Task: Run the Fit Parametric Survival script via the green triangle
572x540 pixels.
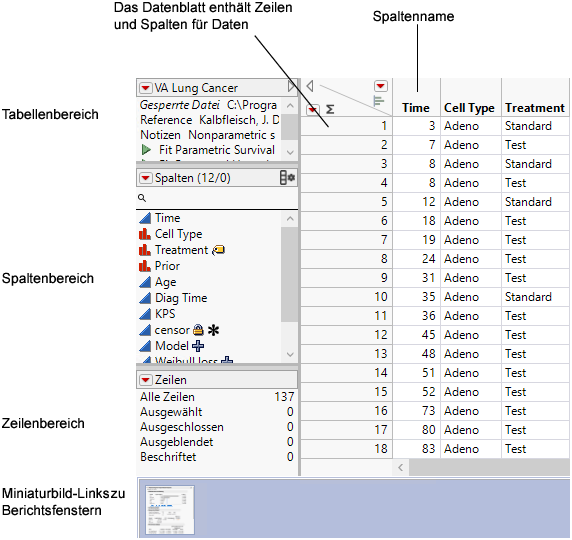Action: (x=146, y=150)
